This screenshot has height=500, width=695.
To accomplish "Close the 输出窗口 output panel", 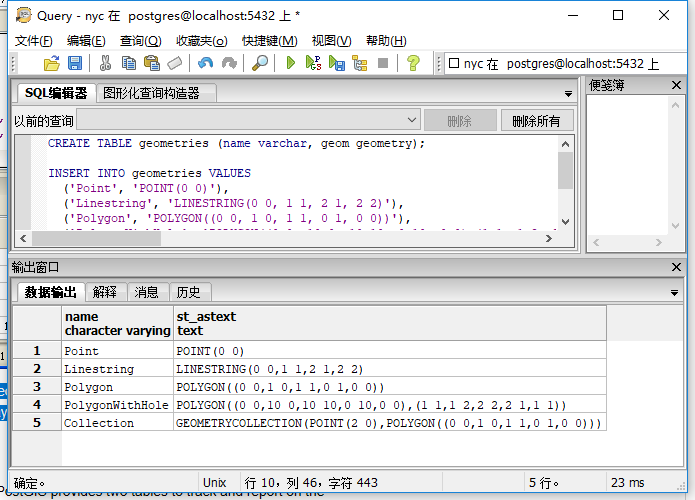I will coord(676,267).
